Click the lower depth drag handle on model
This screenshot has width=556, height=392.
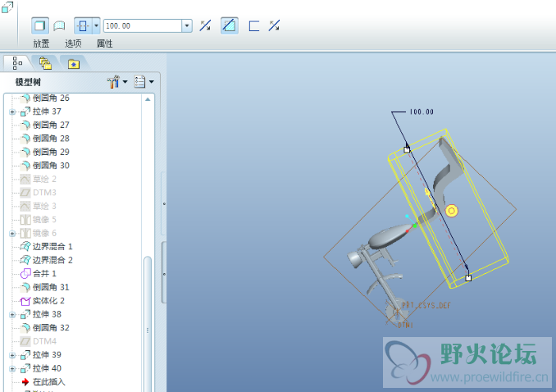(x=468, y=278)
